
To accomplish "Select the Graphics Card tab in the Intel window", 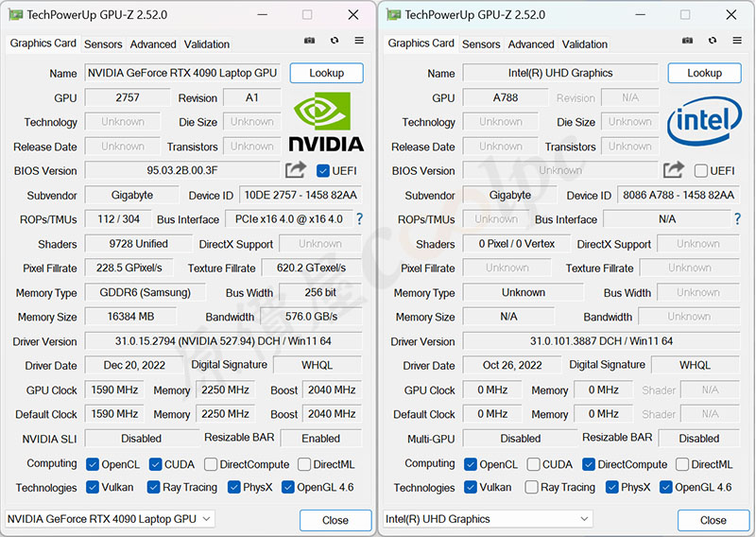I will (421, 43).
